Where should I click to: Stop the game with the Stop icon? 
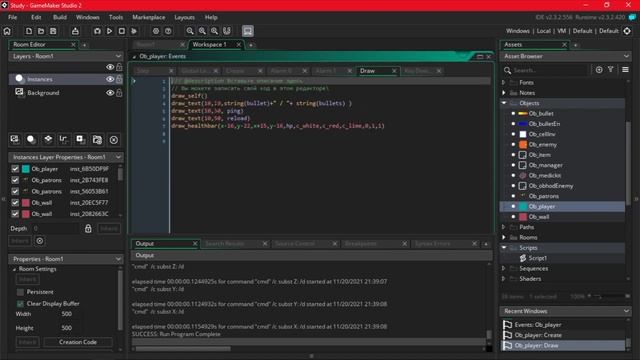(122, 31)
